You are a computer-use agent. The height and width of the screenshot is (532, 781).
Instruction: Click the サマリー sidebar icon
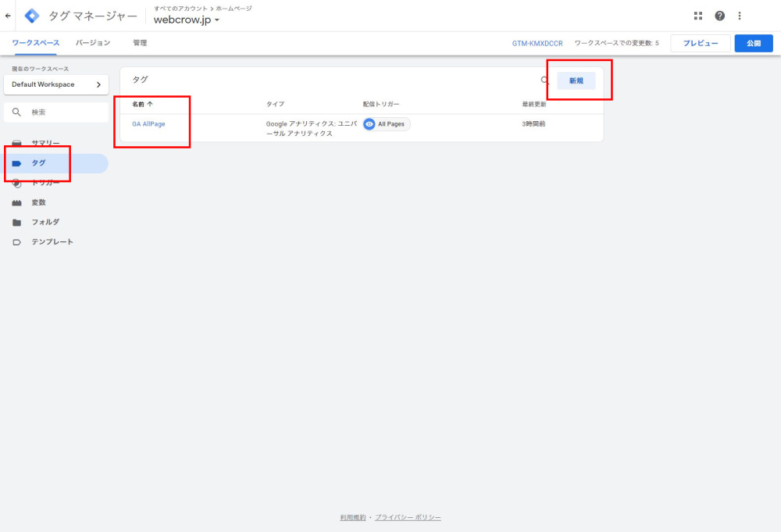(x=17, y=144)
